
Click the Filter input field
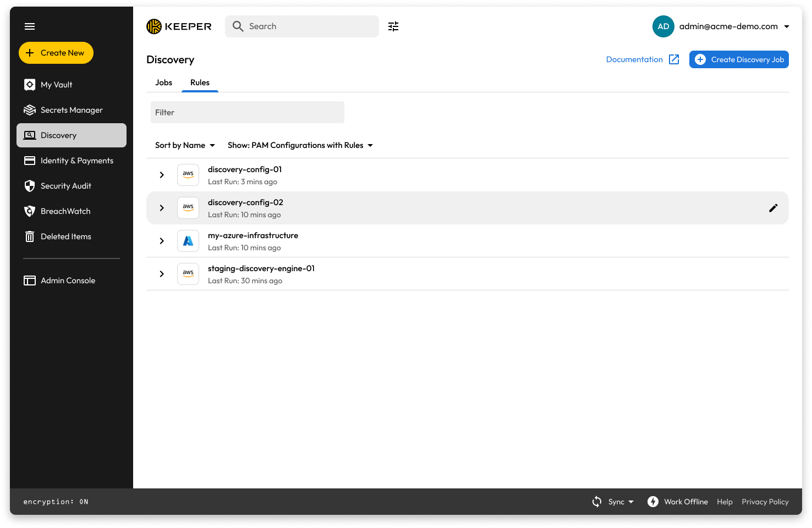(x=248, y=112)
